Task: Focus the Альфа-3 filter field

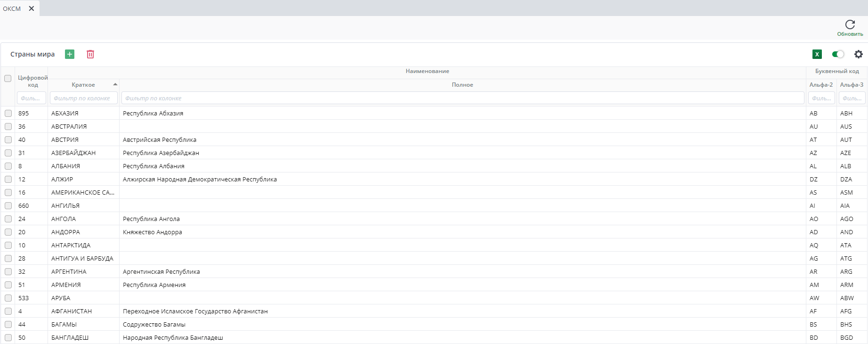Action: tap(852, 98)
